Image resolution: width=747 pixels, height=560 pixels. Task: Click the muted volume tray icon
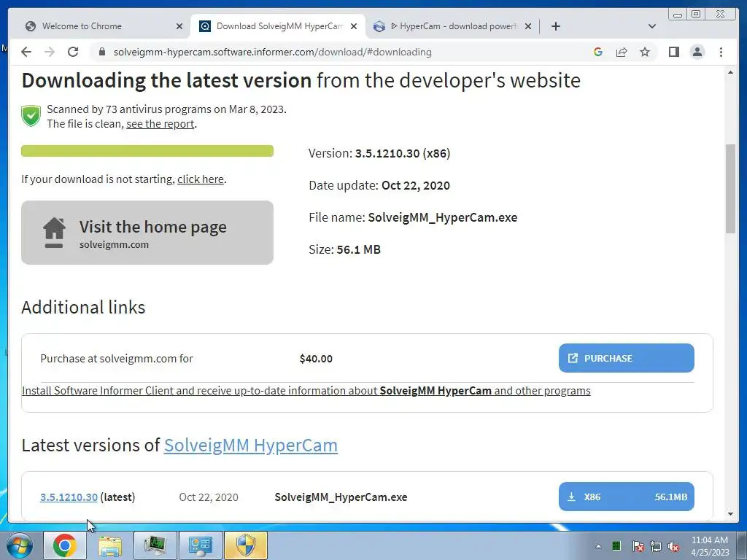pos(673,546)
